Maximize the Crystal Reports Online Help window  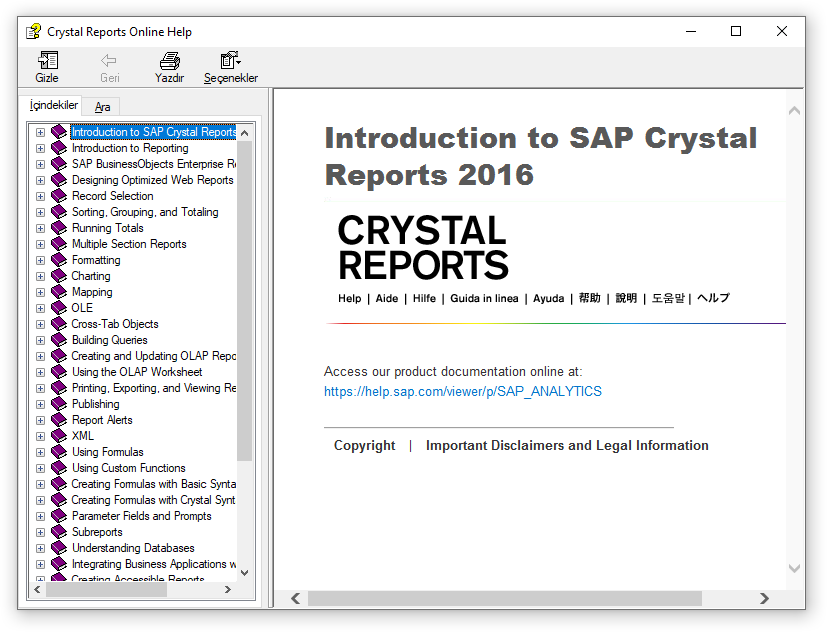pyautogui.click(x=736, y=32)
